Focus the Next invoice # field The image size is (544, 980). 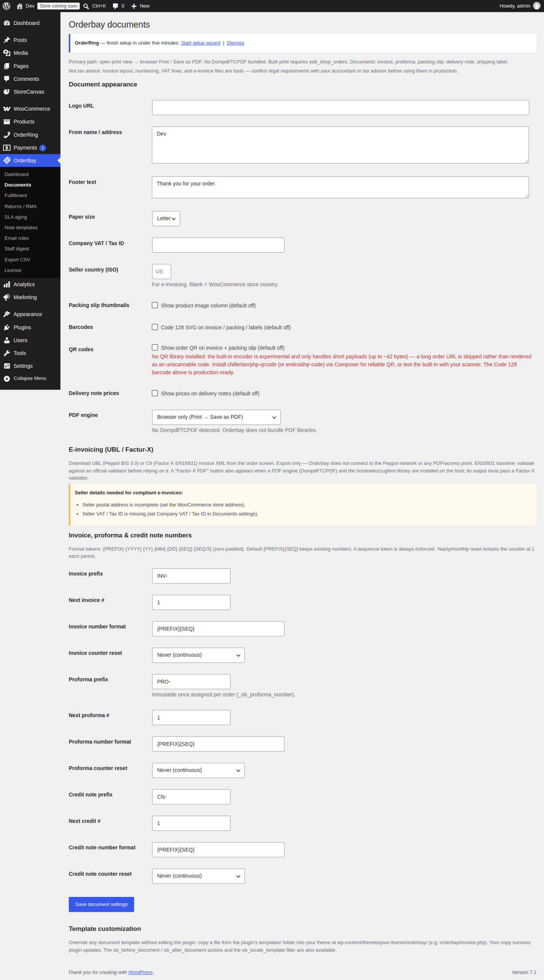pyautogui.click(x=191, y=603)
